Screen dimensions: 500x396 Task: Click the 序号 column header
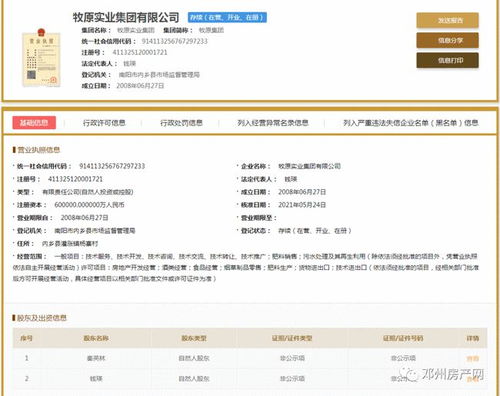(26, 338)
